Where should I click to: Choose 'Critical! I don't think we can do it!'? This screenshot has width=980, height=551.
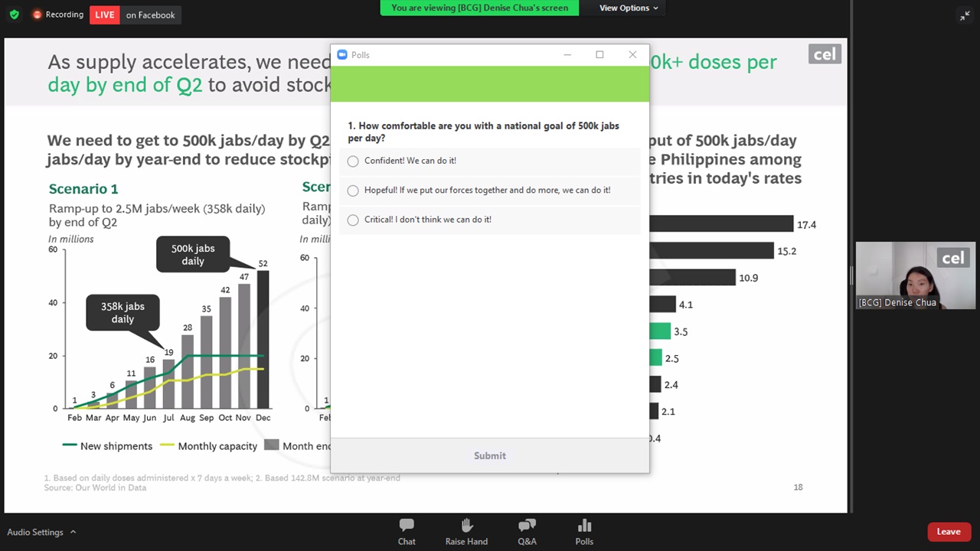pyautogui.click(x=353, y=220)
